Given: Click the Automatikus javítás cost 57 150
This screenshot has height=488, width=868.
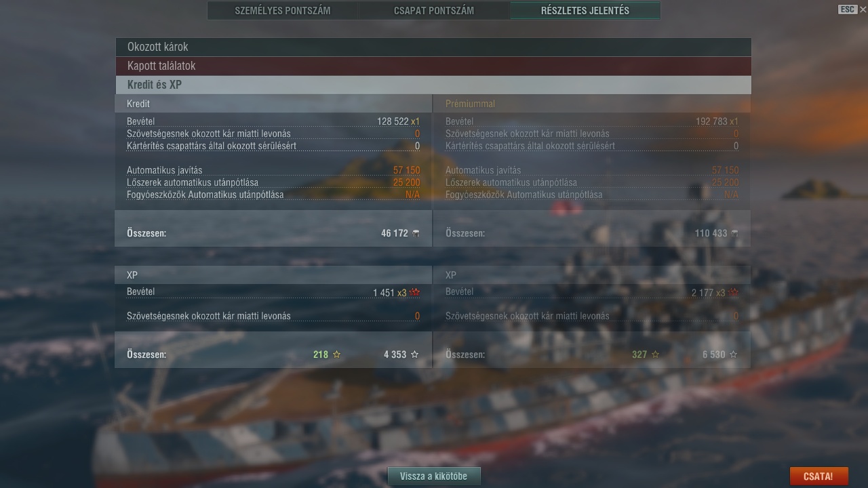Looking at the screenshot, I should (x=406, y=170).
